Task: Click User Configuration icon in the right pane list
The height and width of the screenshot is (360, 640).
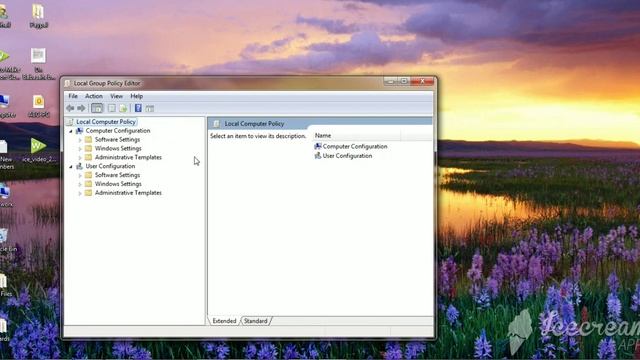Action: [318, 156]
